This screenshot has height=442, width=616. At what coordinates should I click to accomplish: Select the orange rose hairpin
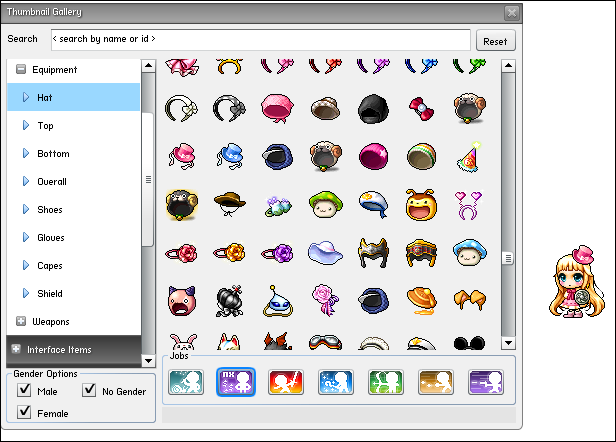229,253
